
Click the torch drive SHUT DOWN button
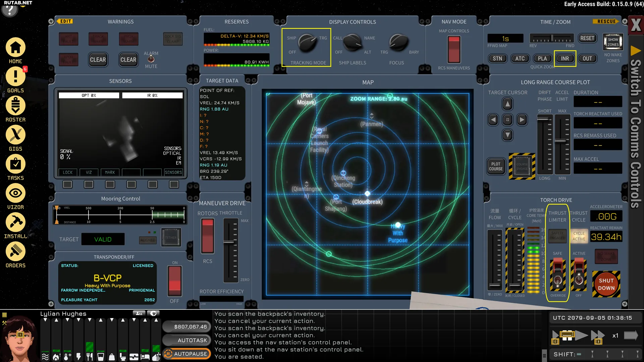[606, 284]
